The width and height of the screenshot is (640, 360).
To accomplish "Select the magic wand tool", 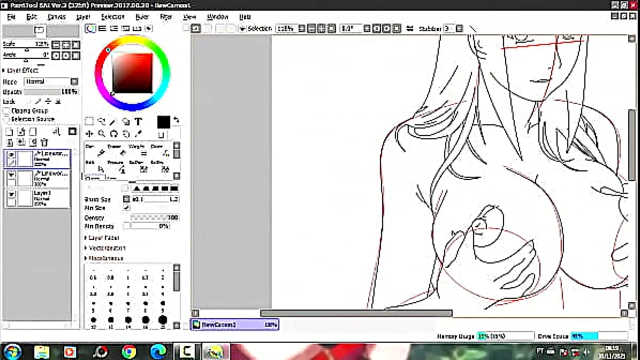I will pyautogui.click(x=113, y=121).
